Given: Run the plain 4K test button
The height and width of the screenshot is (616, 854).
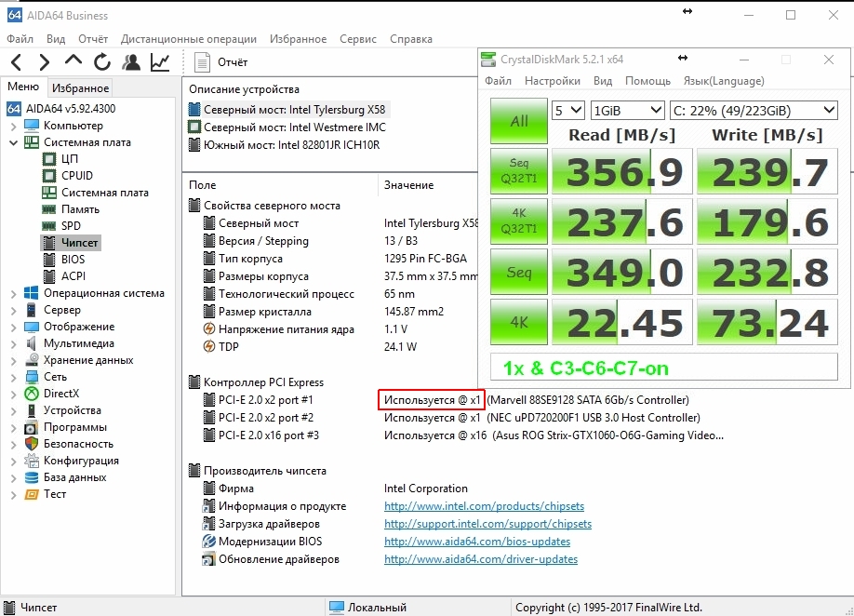Looking at the screenshot, I should point(518,322).
